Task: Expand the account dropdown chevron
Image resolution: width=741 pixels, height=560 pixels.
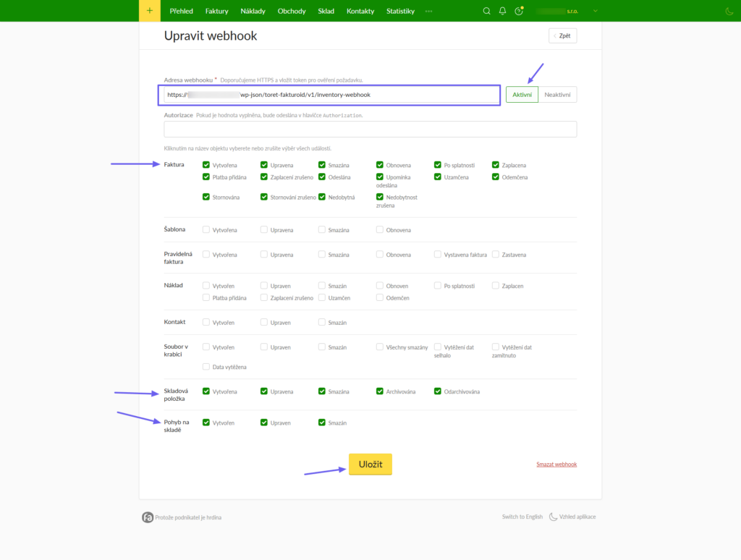Action: [596, 11]
